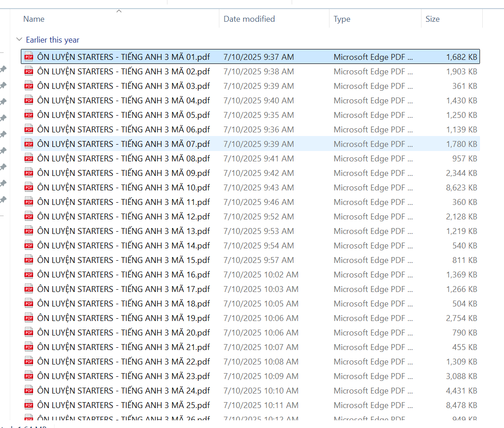Select file name ending in MÃ 15.pdf
The width and height of the screenshot is (504, 428).
[x=123, y=260]
